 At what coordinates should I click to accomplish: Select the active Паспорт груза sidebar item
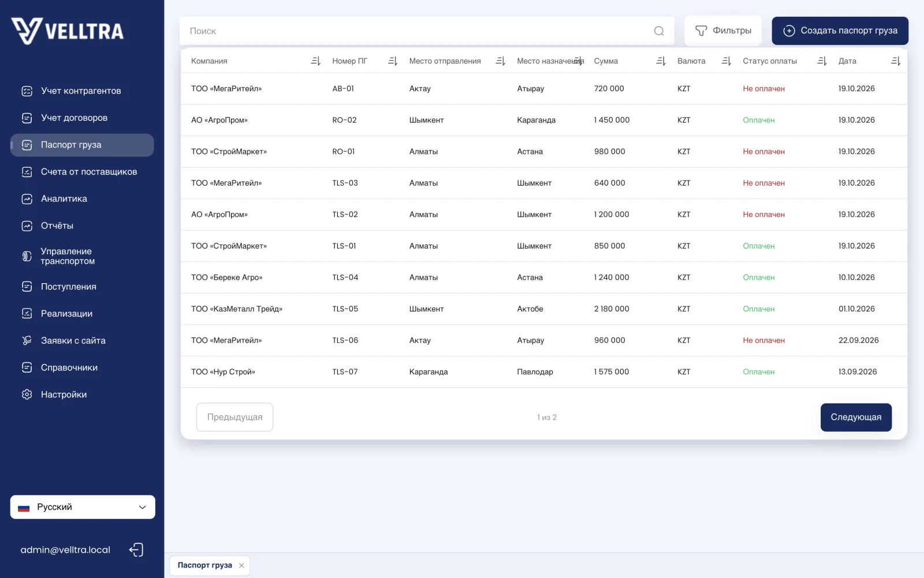tap(82, 145)
